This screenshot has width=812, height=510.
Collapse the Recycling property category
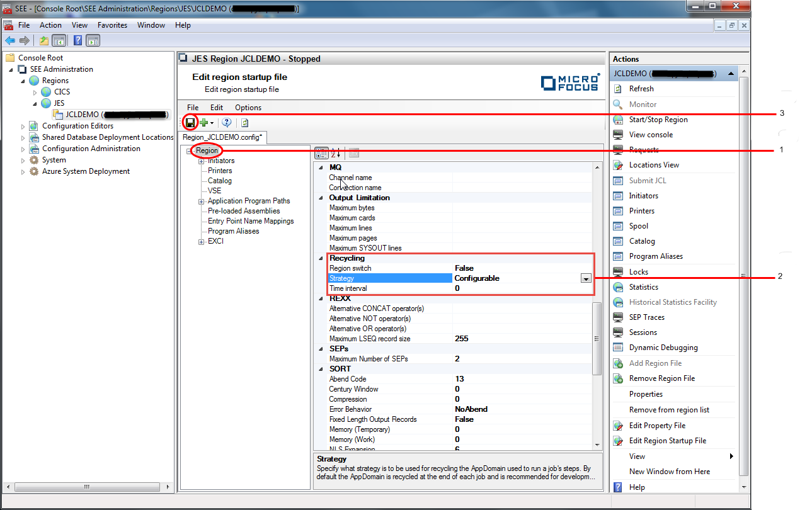point(321,258)
